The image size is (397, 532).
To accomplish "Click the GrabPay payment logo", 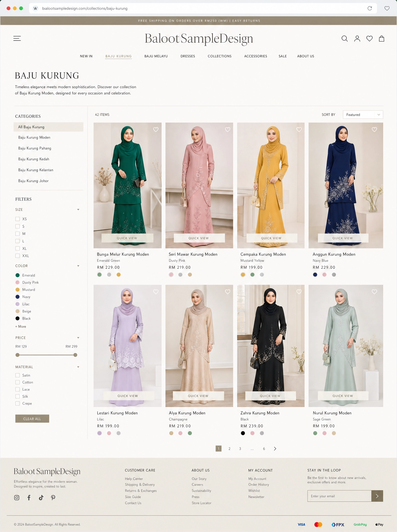I will click(360, 524).
